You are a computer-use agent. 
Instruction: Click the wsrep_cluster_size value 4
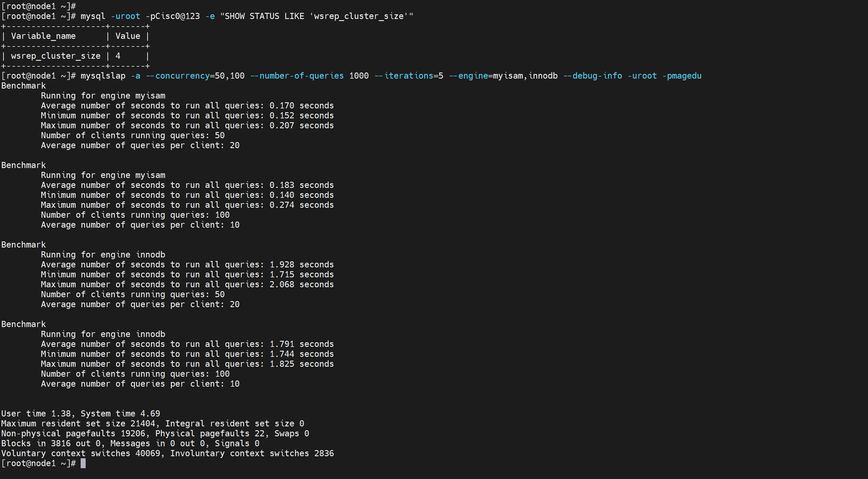pos(118,56)
